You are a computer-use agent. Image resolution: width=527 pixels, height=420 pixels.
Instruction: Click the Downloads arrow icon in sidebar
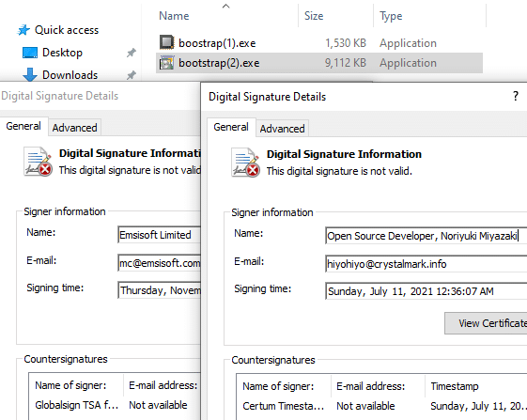click(x=29, y=74)
